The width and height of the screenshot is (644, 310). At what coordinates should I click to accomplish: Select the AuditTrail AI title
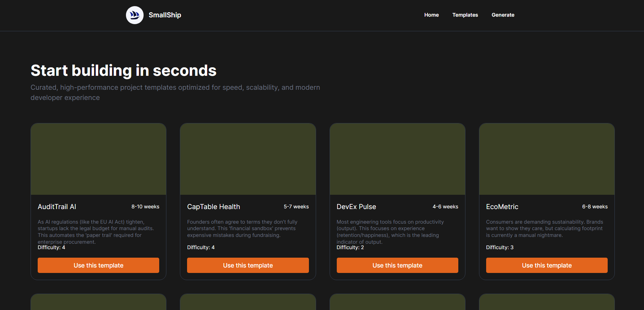tap(57, 206)
